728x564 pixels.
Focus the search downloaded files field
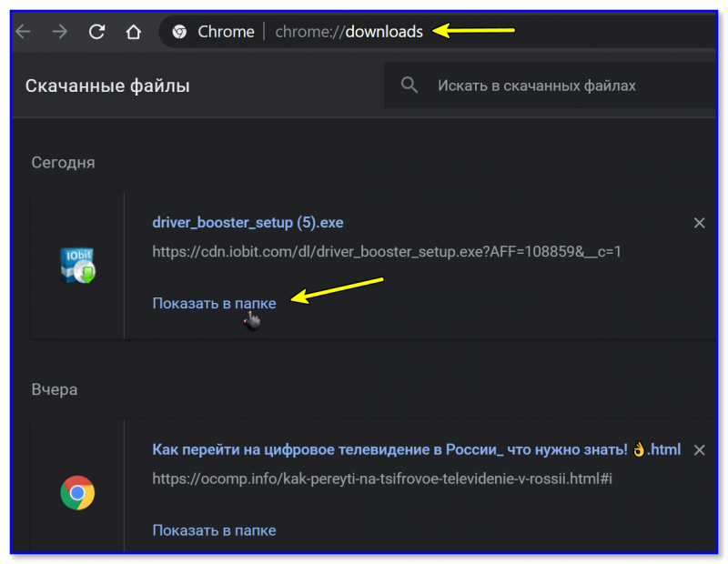551,86
